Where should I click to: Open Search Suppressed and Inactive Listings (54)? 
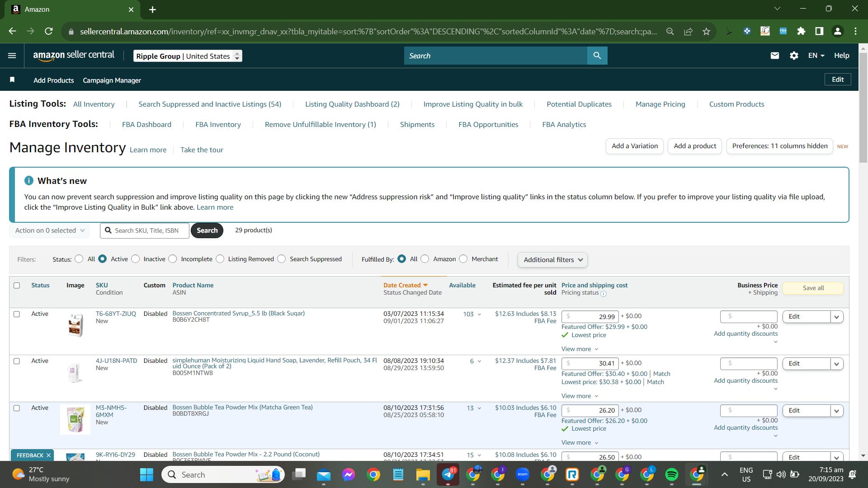(210, 104)
